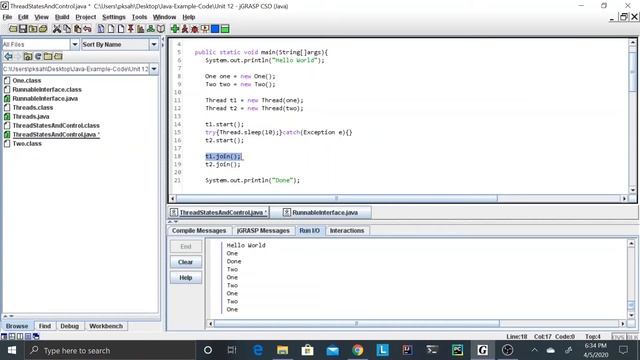
Task: Click the red pin toolbar icon
Action: pyautogui.click(x=131, y=29)
